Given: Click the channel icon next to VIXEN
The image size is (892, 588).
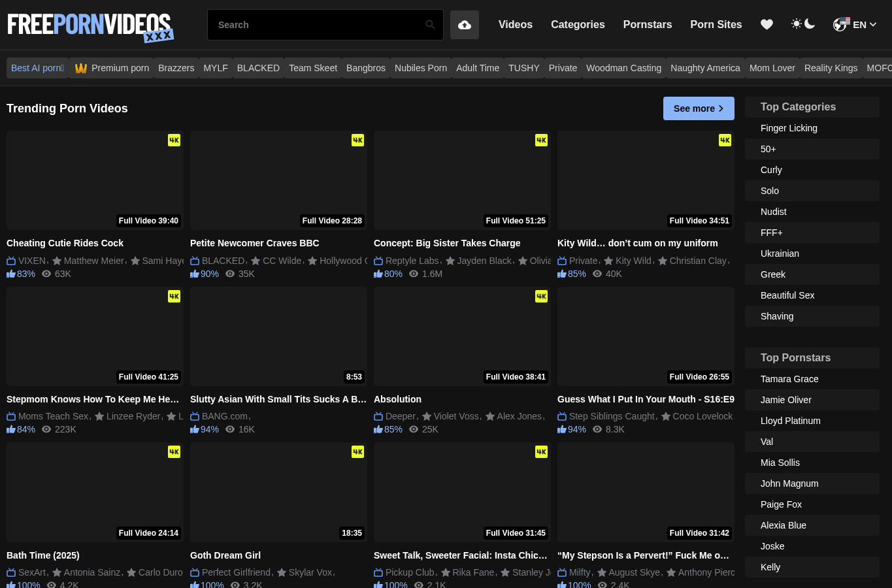Looking at the screenshot, I should [11, 261].
